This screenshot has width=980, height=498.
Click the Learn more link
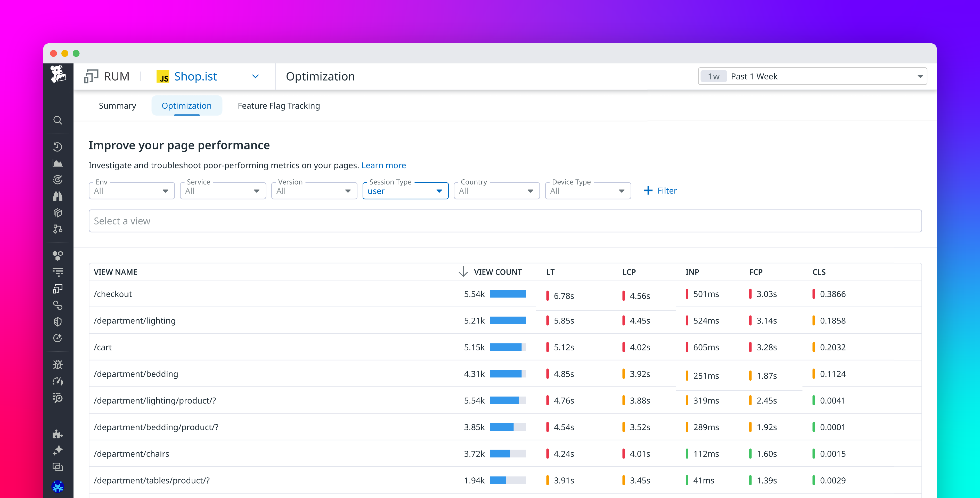pos(383,165)
